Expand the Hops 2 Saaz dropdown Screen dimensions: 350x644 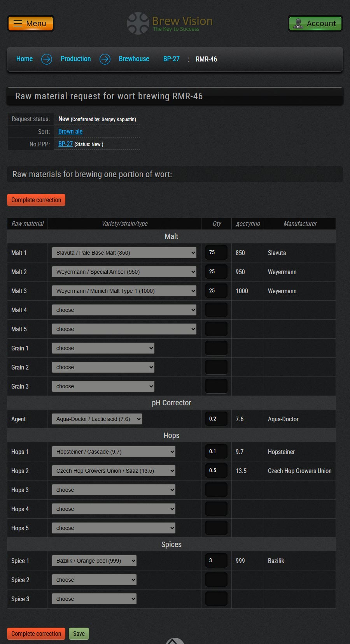pos(114,471)
